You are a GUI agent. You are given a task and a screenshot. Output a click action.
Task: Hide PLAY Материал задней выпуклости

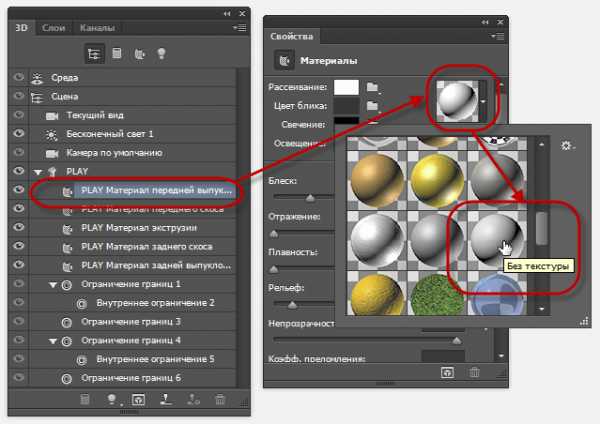point(18,264)
